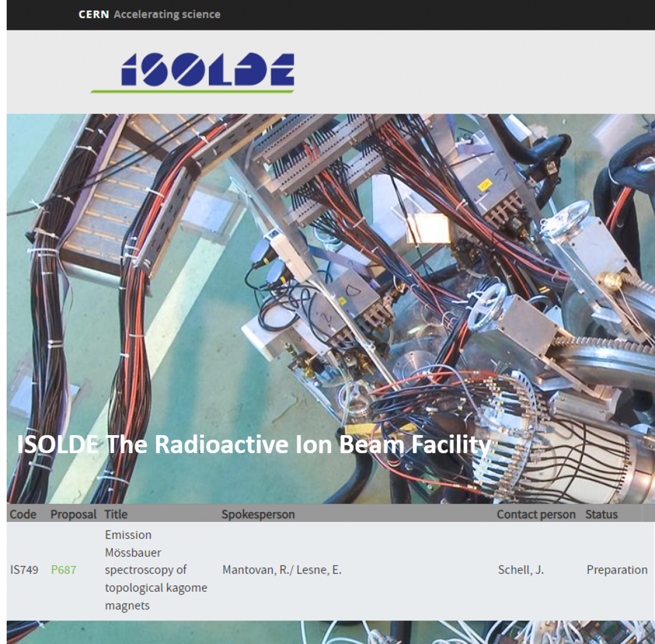Select the Schell, J. contact cell
The height and width of the screenshot is (644, 655).
[521, 570]
